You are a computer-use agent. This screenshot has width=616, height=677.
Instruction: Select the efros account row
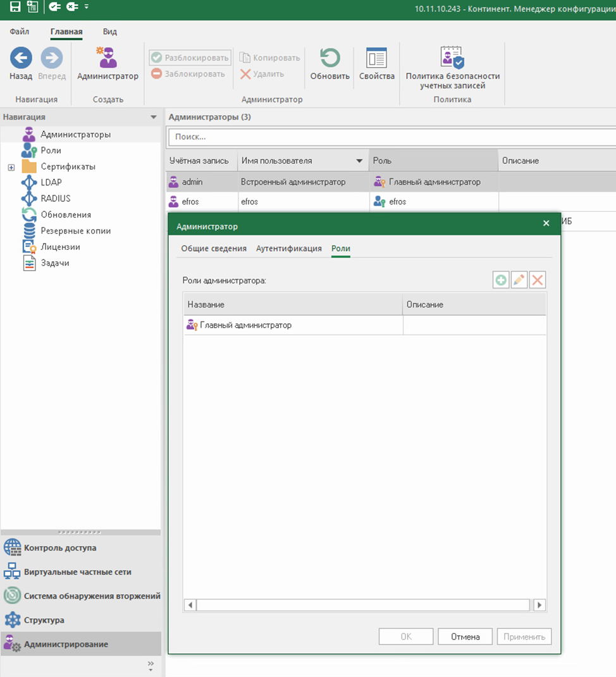[391, 202]
